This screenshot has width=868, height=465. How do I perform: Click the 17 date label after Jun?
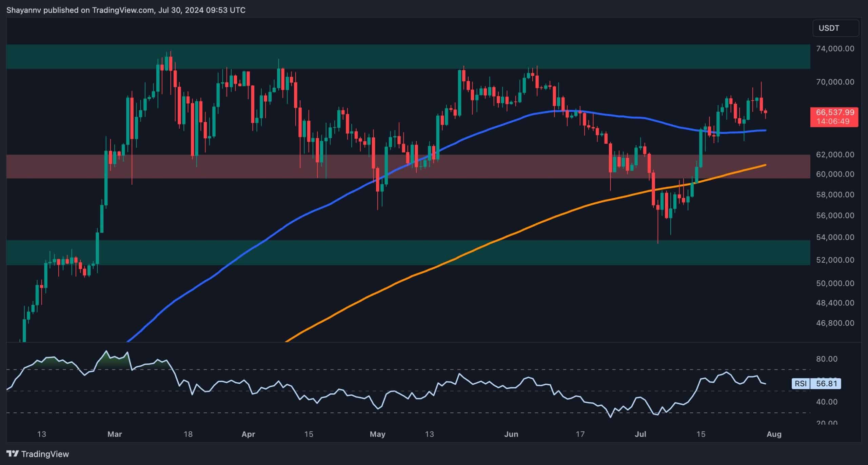580,434
